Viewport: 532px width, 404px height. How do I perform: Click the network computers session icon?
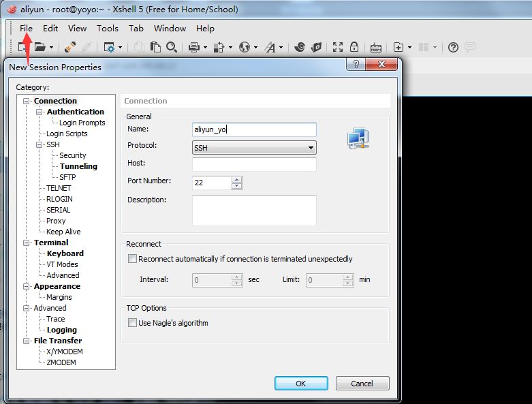tap(358, 138)
